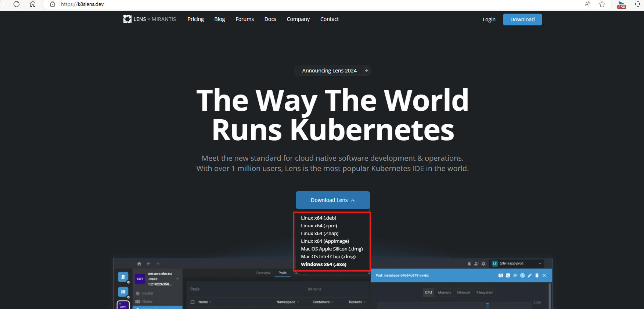
Task: Click the delete trash icon for pod
Action: [537, 276]
